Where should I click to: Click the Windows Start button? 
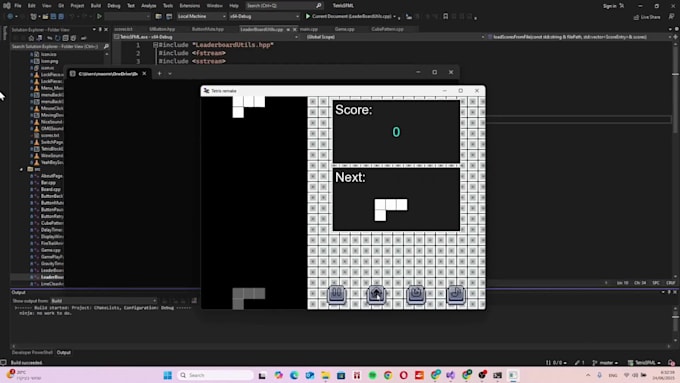168,375
